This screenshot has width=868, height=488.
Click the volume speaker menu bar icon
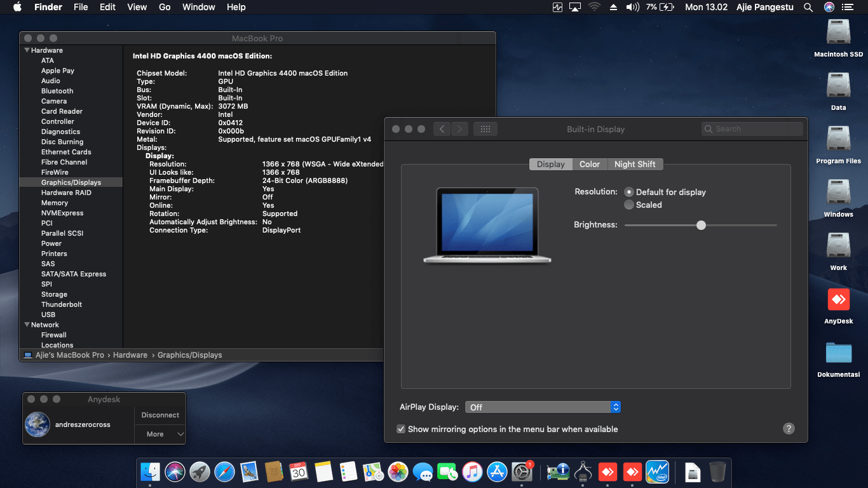pyautogui.click(x=632, y=7)
